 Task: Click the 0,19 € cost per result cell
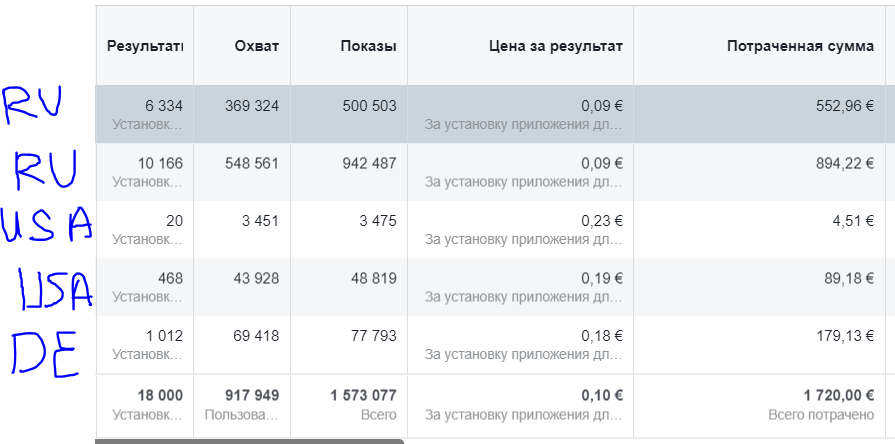point(602,279)
